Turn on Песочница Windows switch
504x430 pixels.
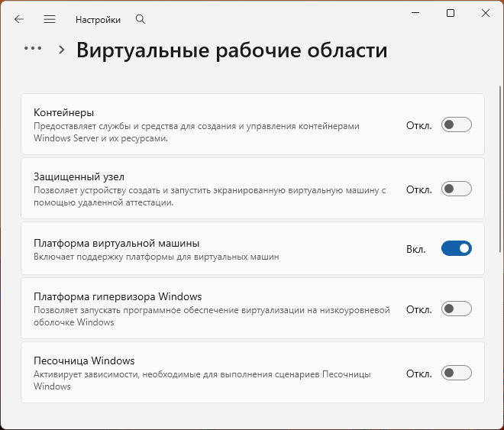coord(457,373)
